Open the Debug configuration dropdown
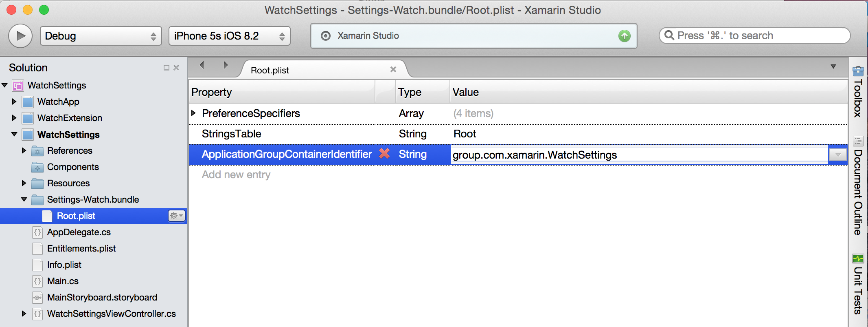The image size is (868, 327). tap(101, 36)
